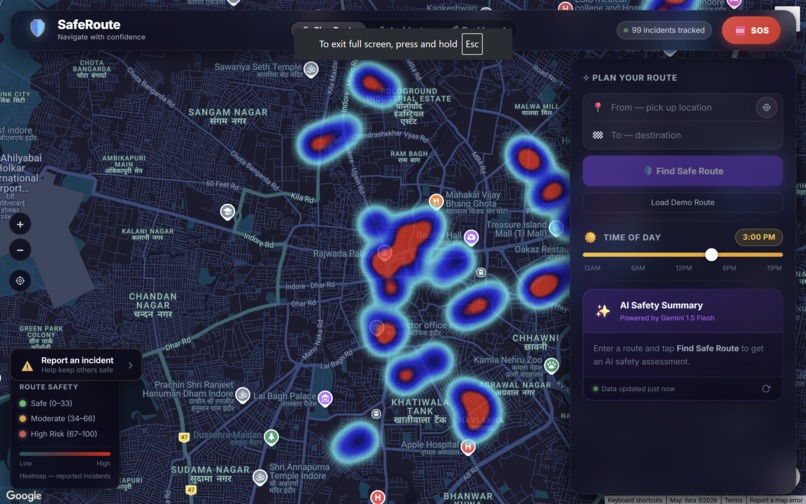Click the Low–High heatmap gradient bar

tap(65, 454)
